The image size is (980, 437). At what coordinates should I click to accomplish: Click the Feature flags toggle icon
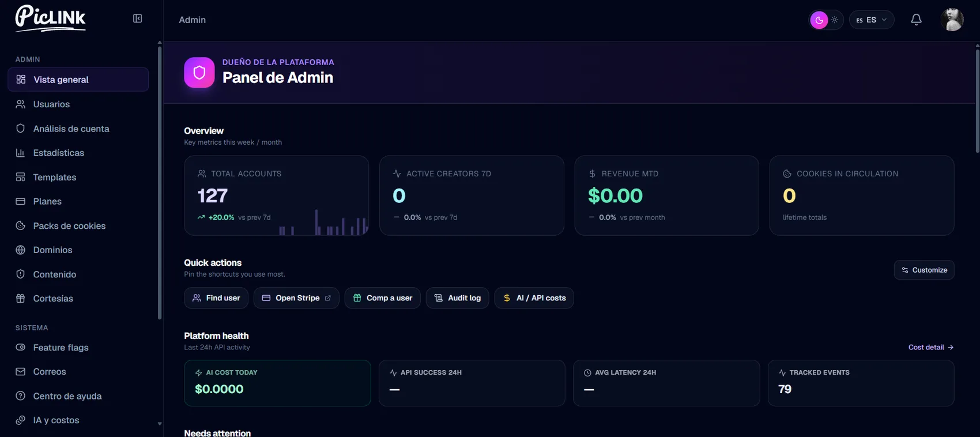pyautogui.click(x=21, y=348)
